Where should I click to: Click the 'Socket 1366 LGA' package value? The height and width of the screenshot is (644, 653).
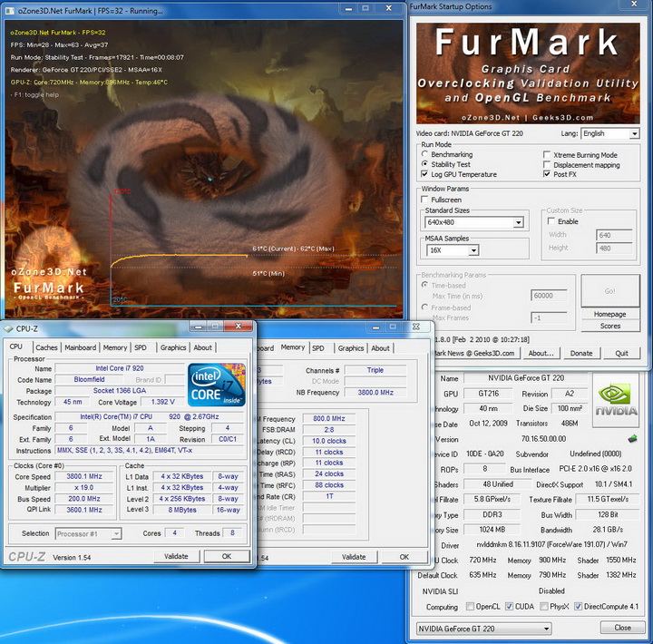pos(120,391)
